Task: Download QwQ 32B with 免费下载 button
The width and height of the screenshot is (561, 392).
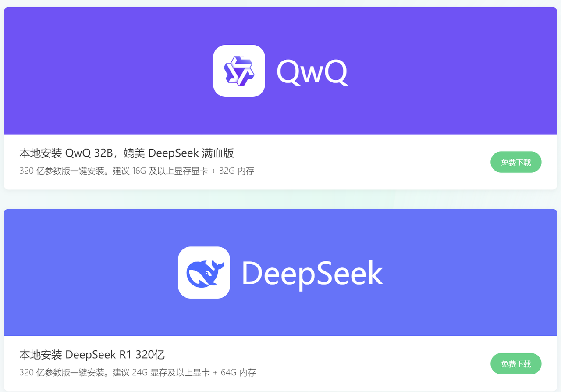Action: tap(516, 162)
